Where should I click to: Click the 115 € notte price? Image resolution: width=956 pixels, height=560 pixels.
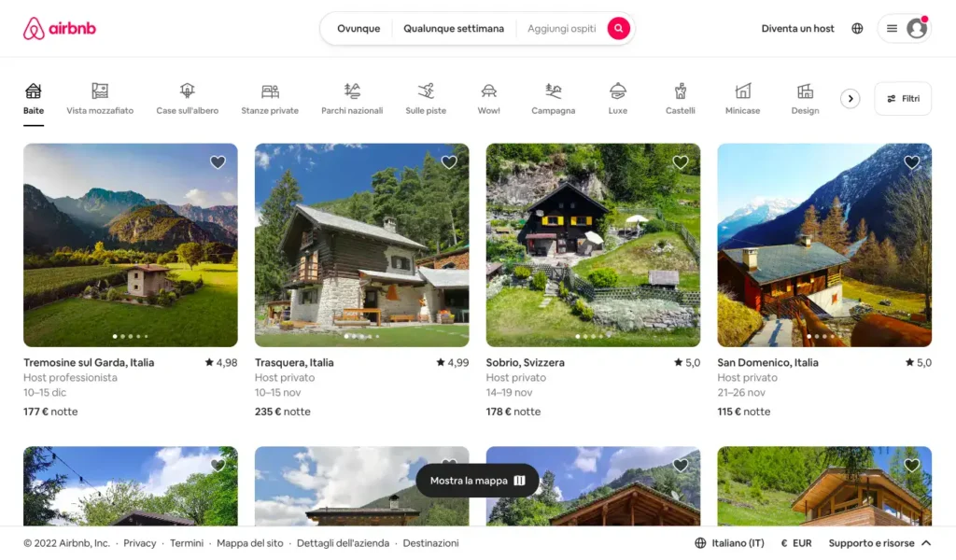coord(744,412)
